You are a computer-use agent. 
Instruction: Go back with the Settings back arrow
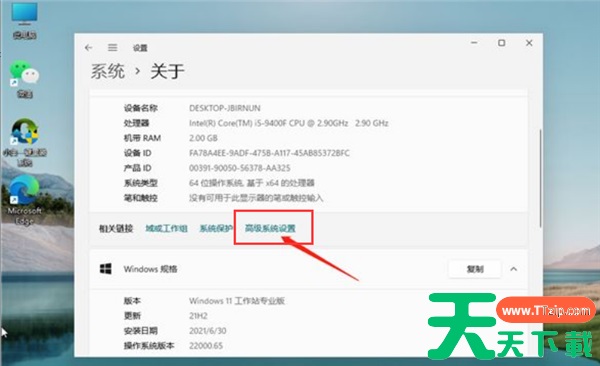click(89, 47)
